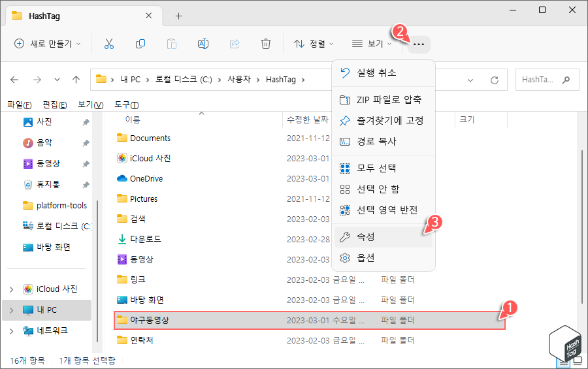Click the Share icon in toolbar

click(x=235, y=44)
